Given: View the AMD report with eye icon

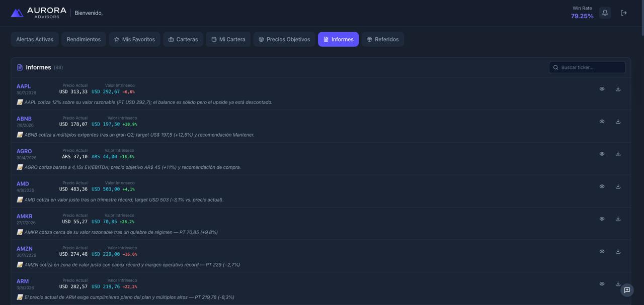Looking at the screenshot, I should [602, 186].
